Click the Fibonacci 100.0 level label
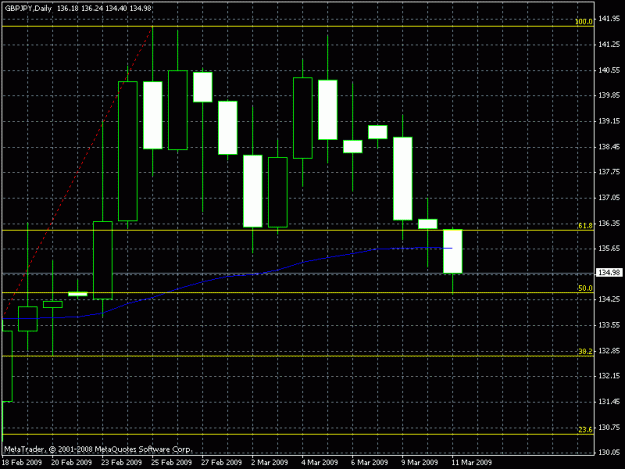This screenshot has height=469, width=625. tap(584, 22)
